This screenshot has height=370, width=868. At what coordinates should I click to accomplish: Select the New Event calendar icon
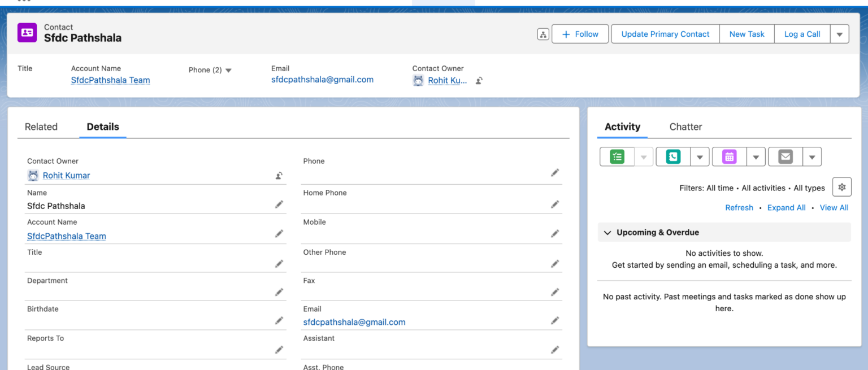(728, 156)
